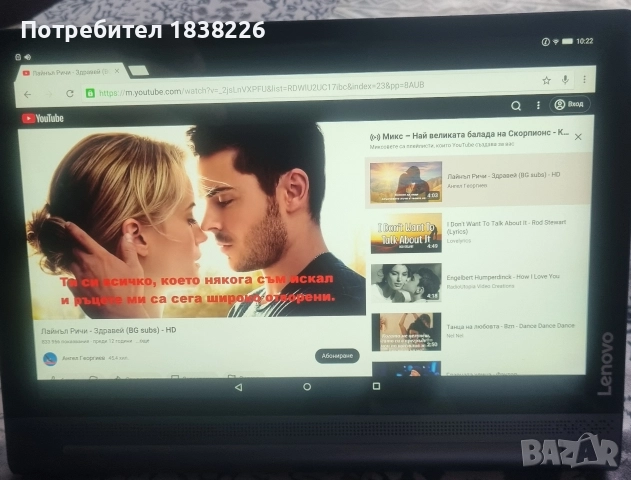Tap the 10:22 clock

click(x=584, y=41)
